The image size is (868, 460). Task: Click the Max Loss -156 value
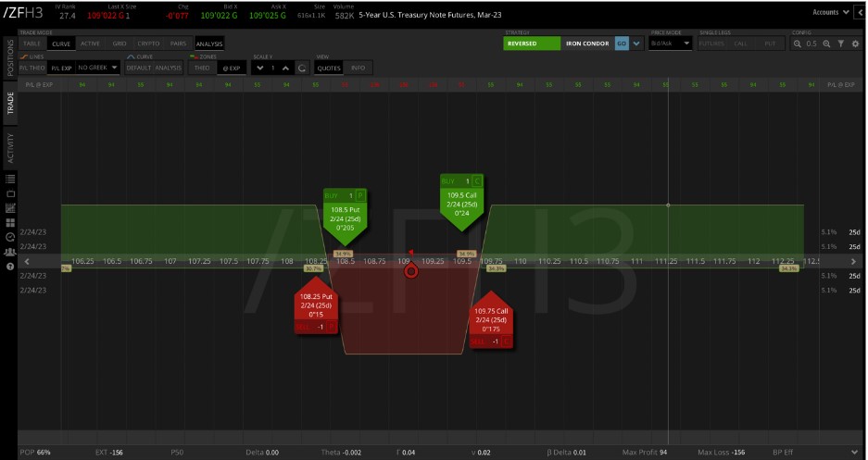tap(722, 453)
